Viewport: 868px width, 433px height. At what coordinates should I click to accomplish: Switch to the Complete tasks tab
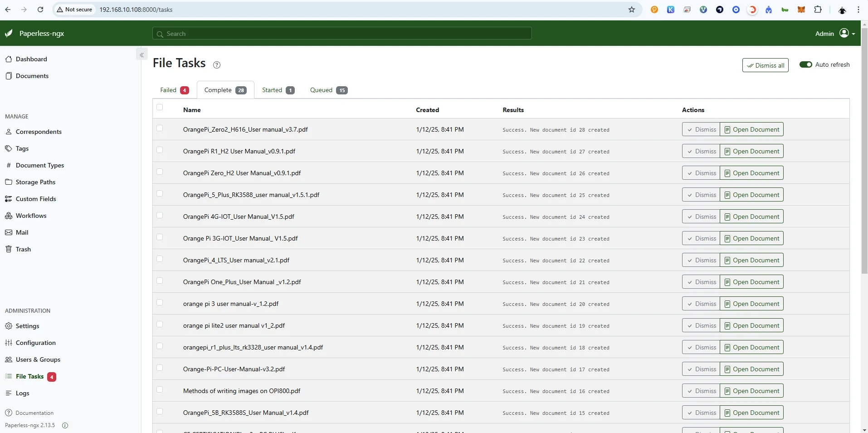225,90
